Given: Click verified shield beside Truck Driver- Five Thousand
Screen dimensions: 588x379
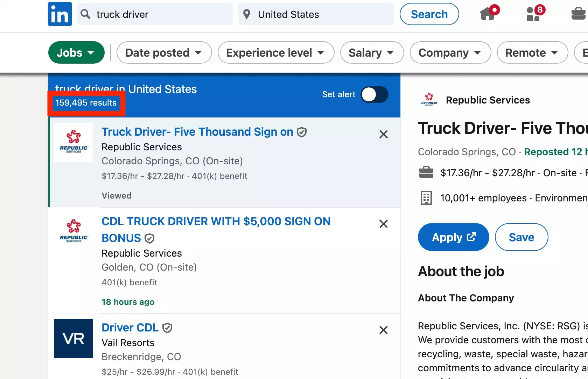Looking at the screenshot, I should pos(302,132).
